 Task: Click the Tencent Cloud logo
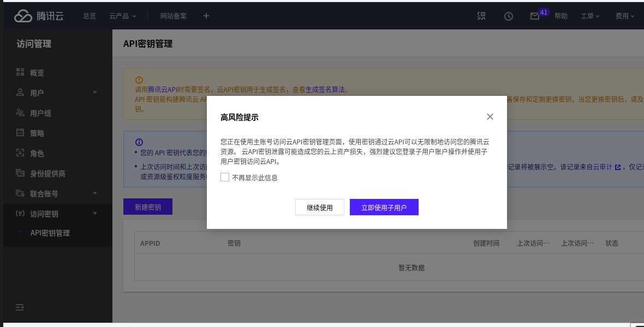pyautogui.click(x=39, y=16)
